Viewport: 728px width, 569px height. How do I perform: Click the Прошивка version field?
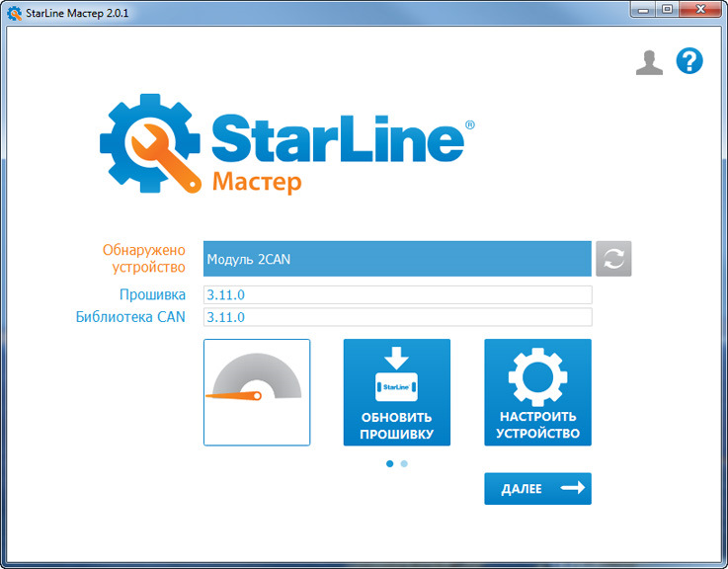(x=397, y=295)
